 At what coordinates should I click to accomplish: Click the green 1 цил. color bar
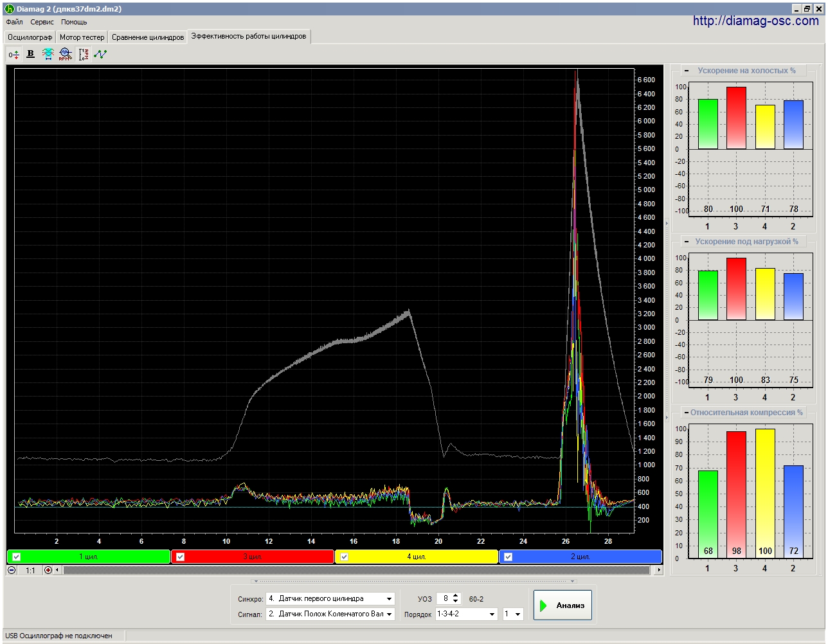89,557
